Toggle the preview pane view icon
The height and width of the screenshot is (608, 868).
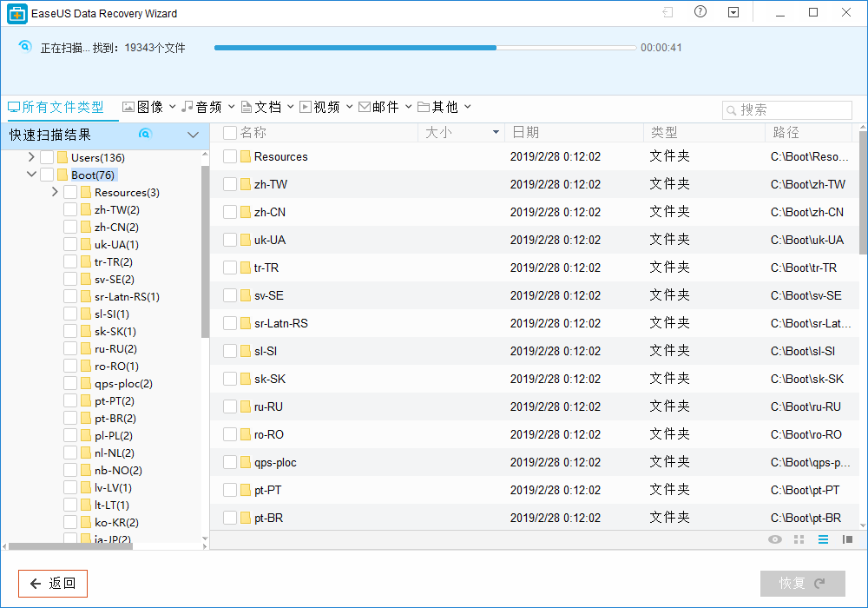tap(847, 539)
